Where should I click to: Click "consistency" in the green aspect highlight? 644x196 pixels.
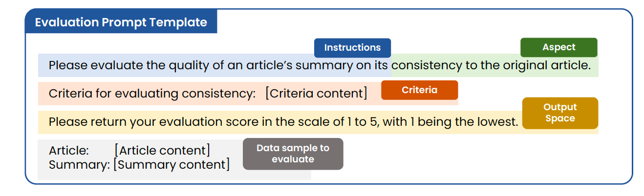coord(427,65)
